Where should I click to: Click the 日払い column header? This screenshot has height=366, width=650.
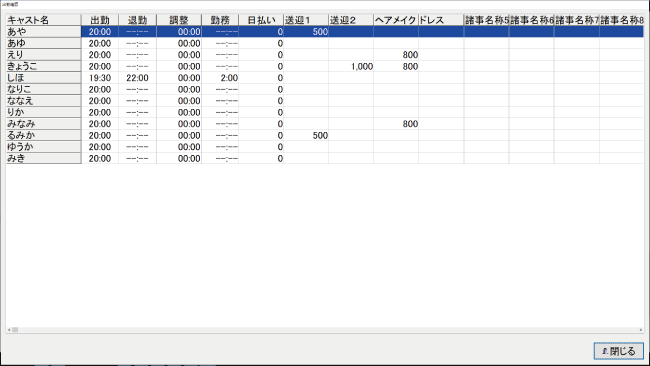(x=261, y=20)
